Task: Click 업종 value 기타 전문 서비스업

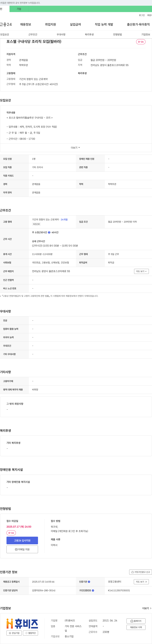Action: [73, 628]
